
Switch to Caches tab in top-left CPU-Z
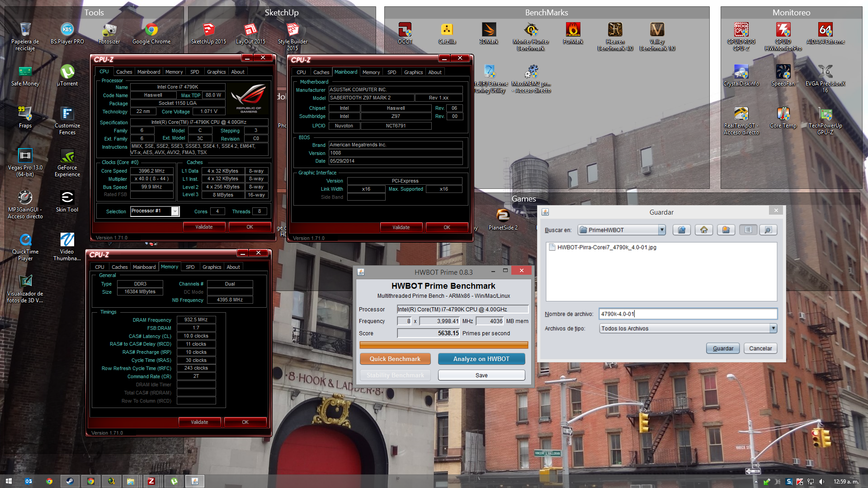(x=124, y=72)
